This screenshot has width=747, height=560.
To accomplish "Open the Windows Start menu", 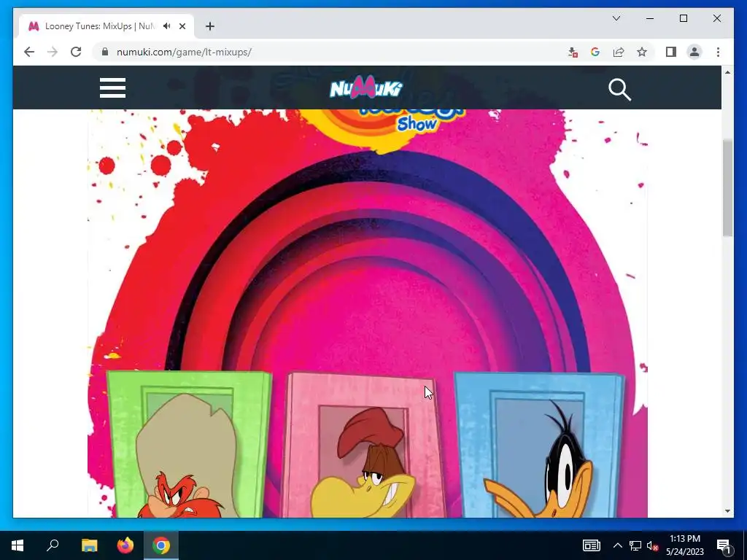I will click(18, 545).
